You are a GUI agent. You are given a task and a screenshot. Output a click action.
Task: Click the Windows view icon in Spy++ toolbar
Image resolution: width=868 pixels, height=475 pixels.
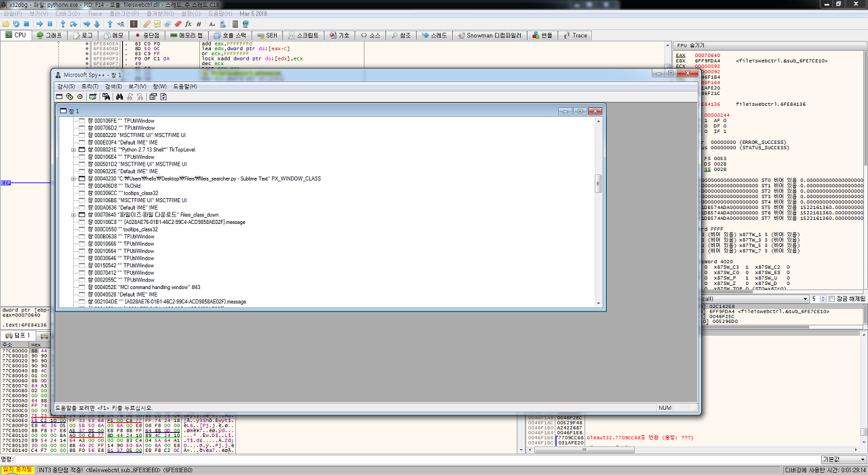(59, 96)
